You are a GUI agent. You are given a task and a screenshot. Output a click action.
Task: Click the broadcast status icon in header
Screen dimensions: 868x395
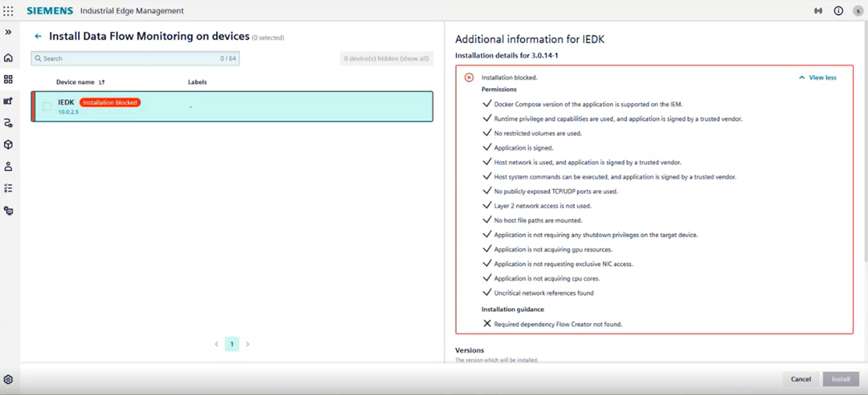818,10
